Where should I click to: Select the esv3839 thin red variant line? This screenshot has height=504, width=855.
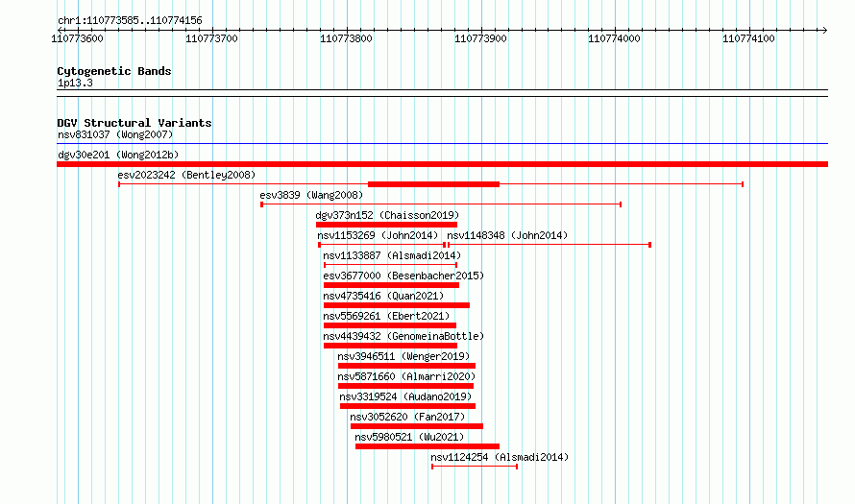pos(441,204)
